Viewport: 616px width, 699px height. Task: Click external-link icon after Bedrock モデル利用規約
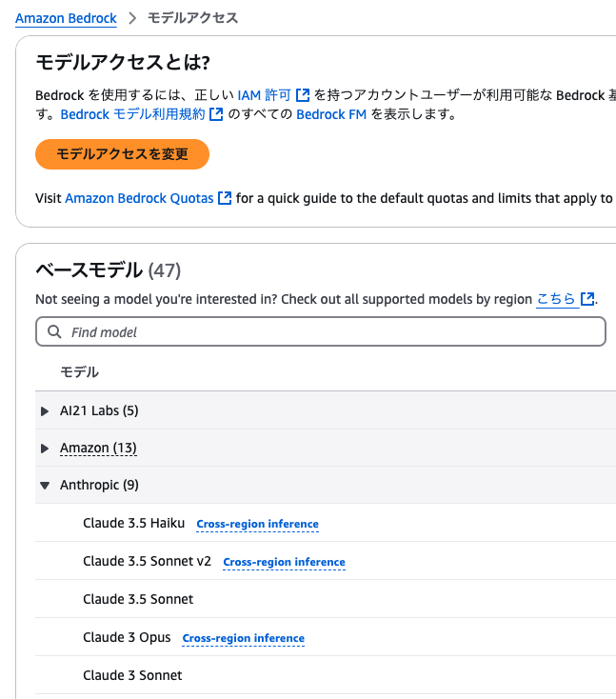(217, 114)
